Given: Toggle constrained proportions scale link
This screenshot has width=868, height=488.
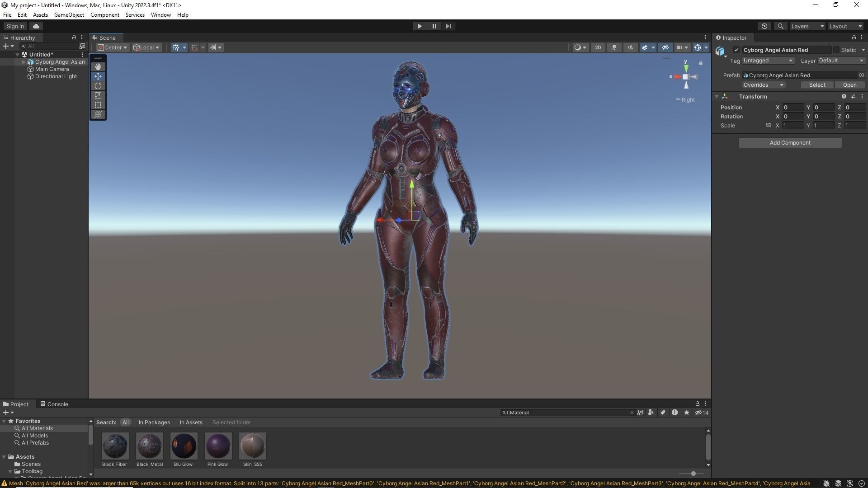Looking at the screenshot, I should 768,126.
